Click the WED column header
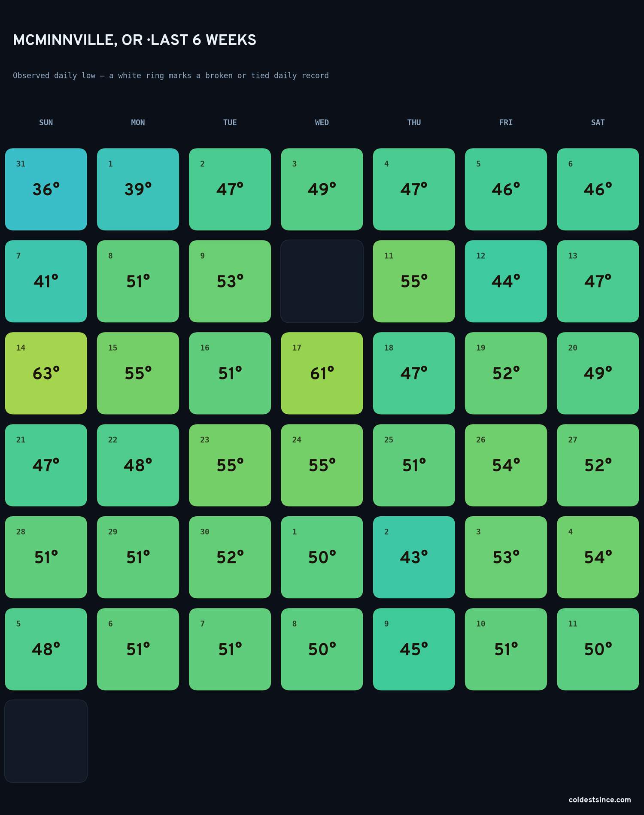 pyautogui.click(x=322, y=122)
